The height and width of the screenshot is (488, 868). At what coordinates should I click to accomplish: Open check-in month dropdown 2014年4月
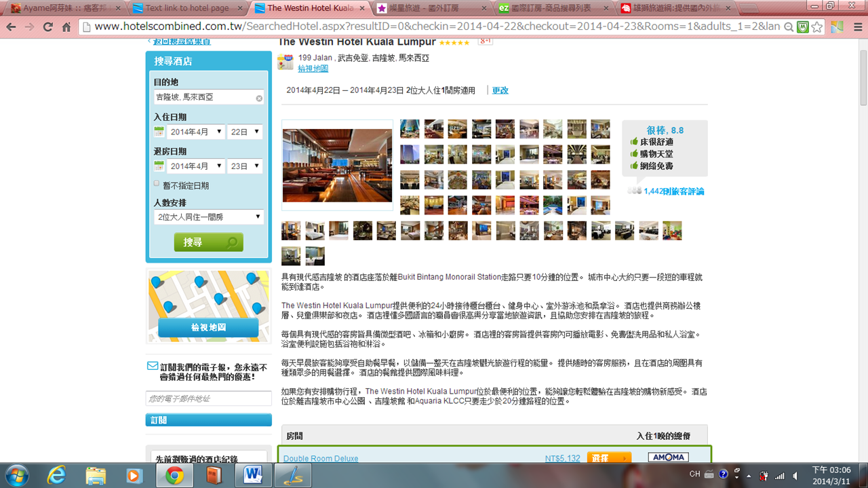tap(195, 132)
